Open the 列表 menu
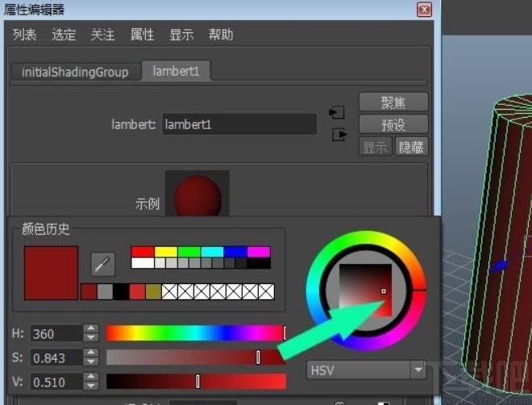 pos(24,35)
